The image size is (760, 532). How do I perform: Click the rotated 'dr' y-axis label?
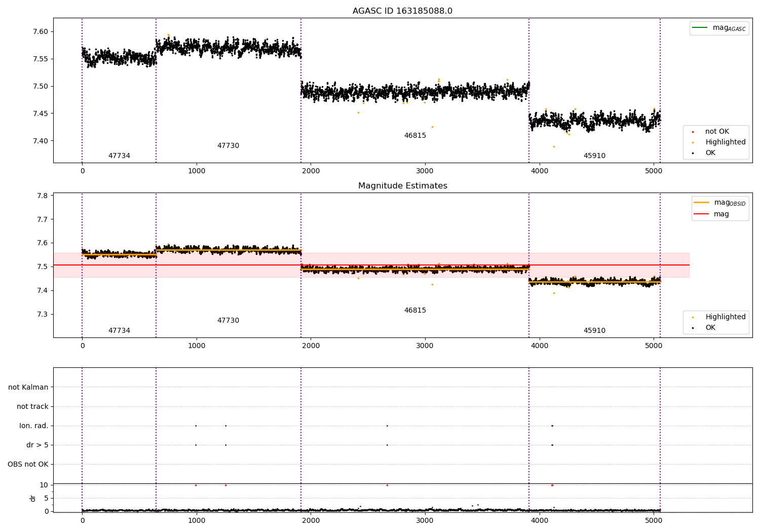(33, 498)
